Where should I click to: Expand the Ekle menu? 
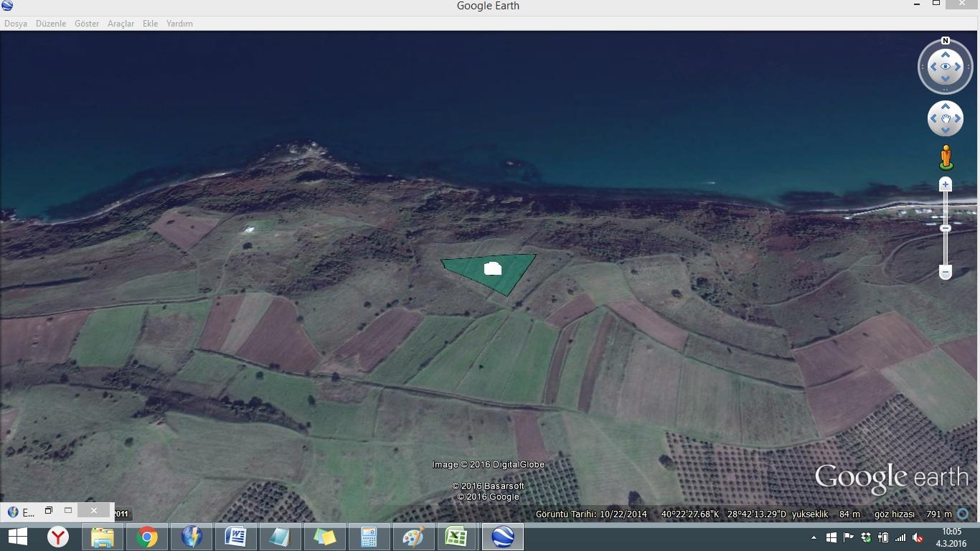[150, 24]
